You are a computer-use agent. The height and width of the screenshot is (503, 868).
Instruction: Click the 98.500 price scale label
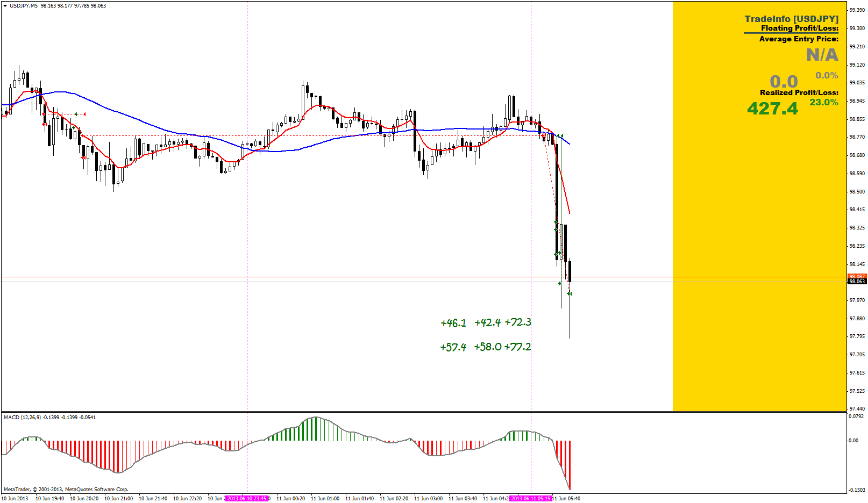point(857,192)
